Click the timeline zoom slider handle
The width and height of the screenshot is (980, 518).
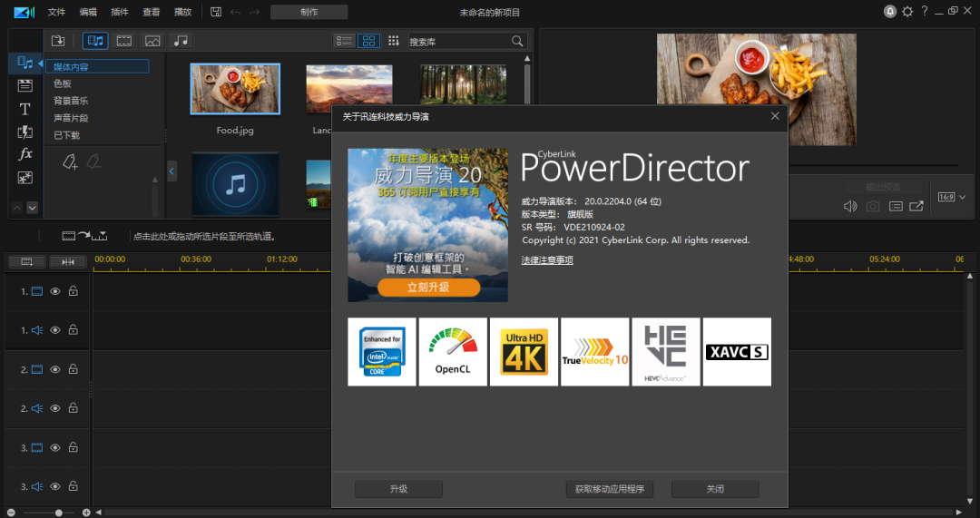pos(58,513)
